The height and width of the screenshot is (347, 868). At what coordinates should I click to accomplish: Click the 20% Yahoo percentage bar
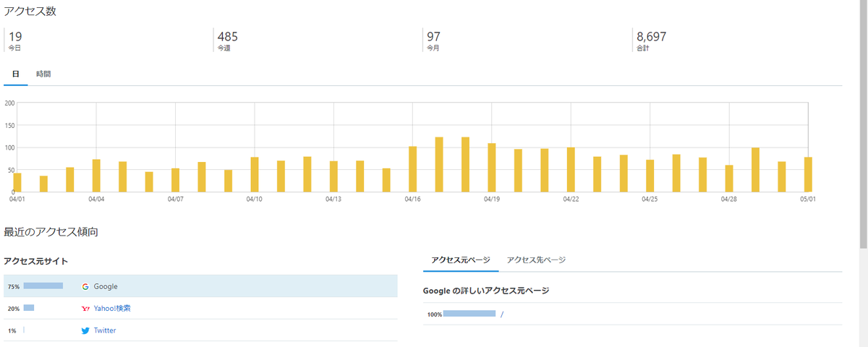point(29,307)
